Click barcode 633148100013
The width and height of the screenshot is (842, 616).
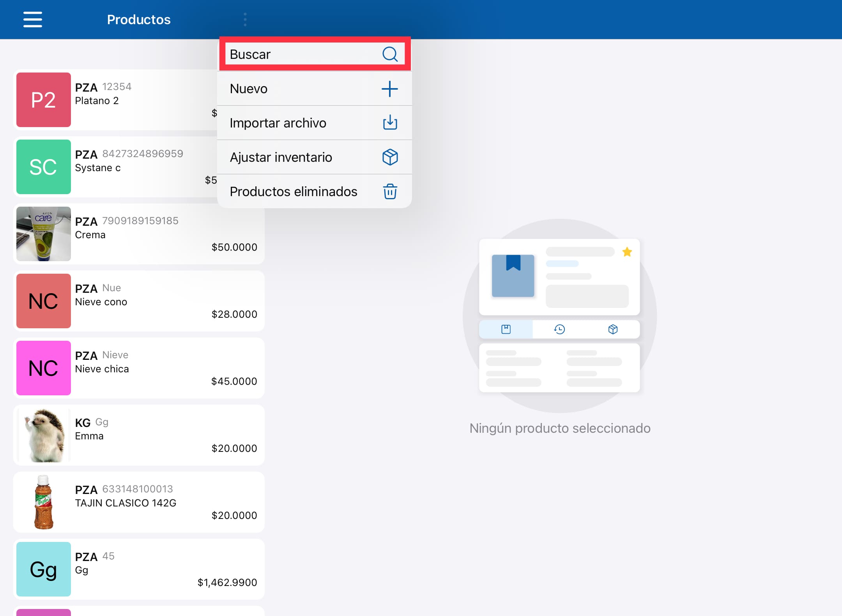click(138, 489)
